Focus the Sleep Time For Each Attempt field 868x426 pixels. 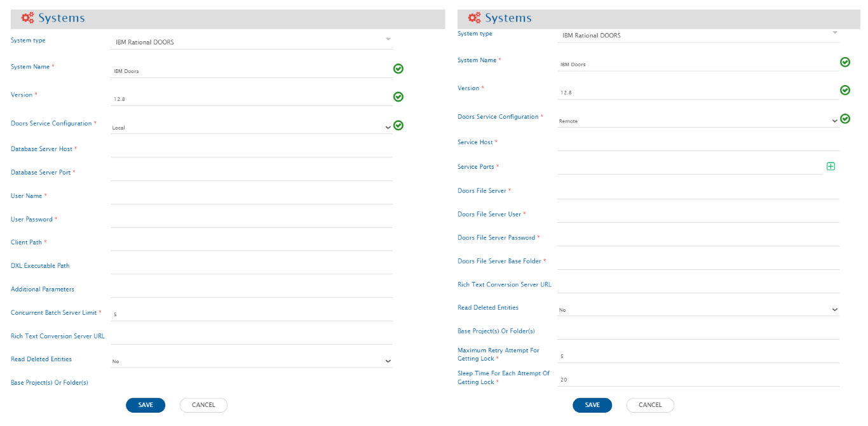pyautogui.click(x=698, y=380)
